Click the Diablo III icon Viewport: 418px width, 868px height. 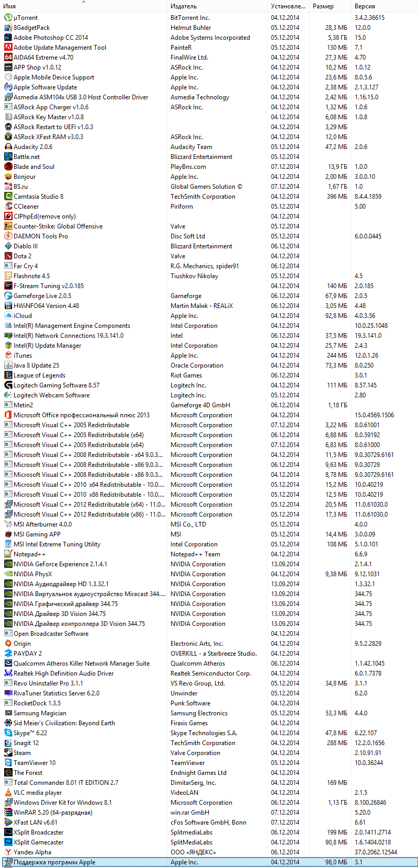8,246
